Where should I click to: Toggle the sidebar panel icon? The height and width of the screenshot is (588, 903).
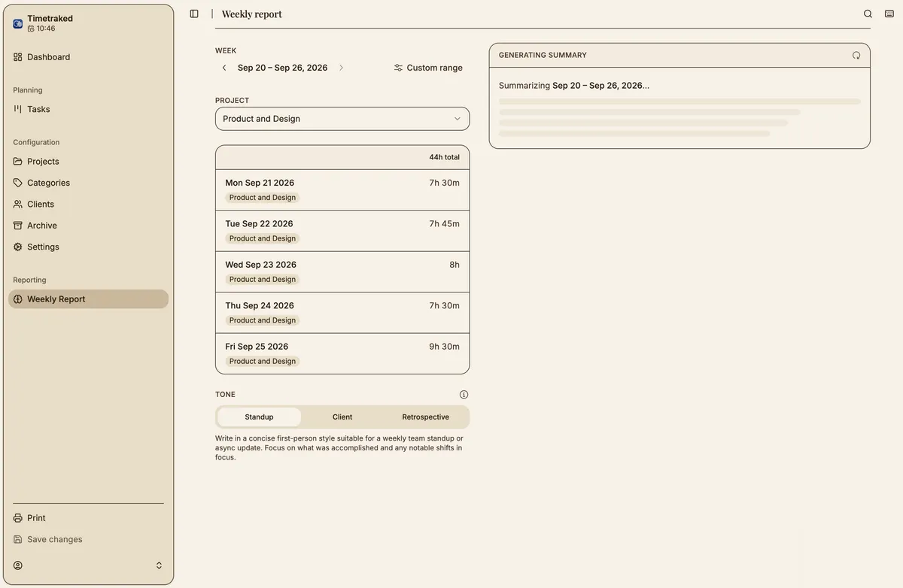(194, 14)
